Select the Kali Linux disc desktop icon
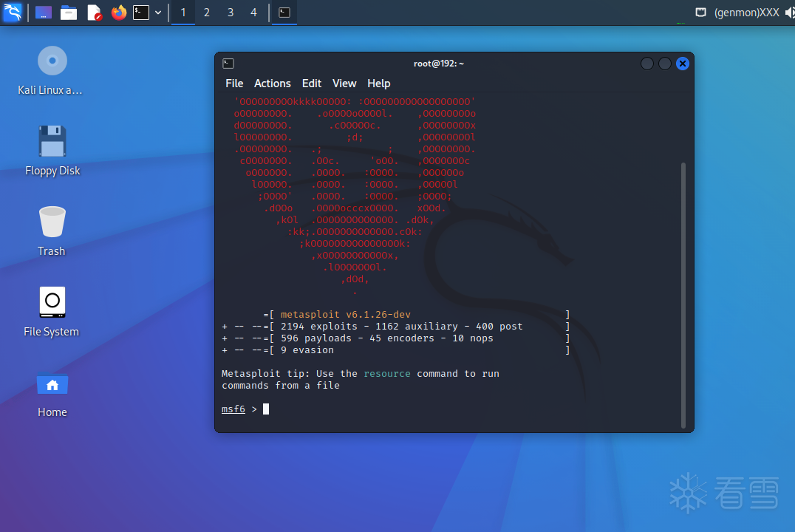This screenshot has height=532, width=795. pyautogui.click(x=52, y=71)
